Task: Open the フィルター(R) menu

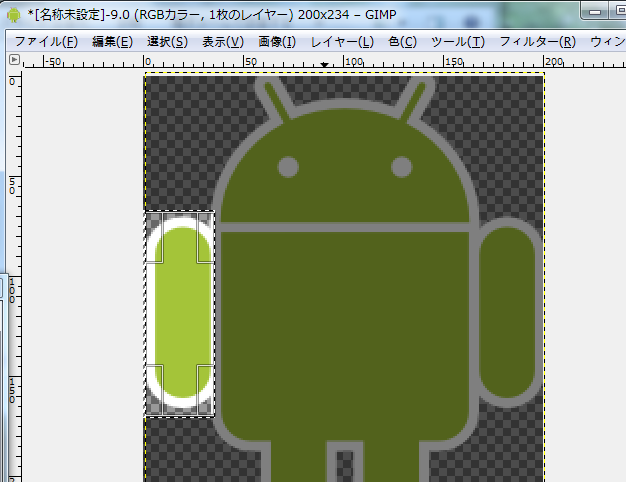Action: click(x=537, y=42)
